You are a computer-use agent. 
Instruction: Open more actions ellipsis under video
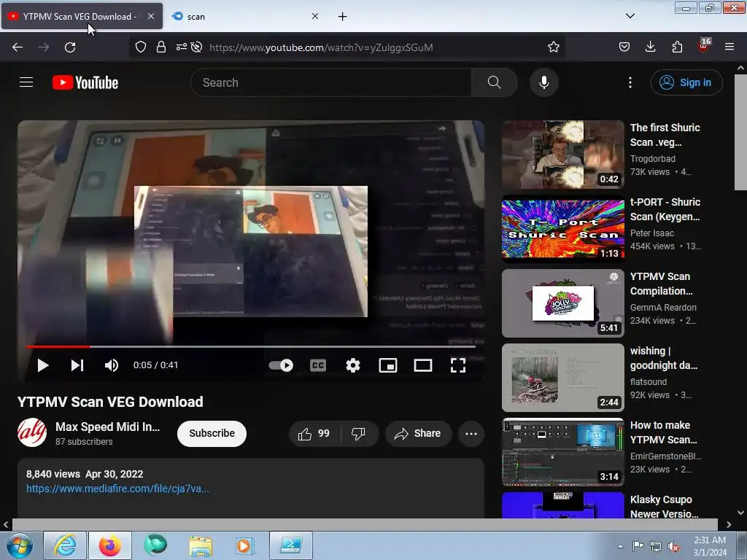coord(471,433)
